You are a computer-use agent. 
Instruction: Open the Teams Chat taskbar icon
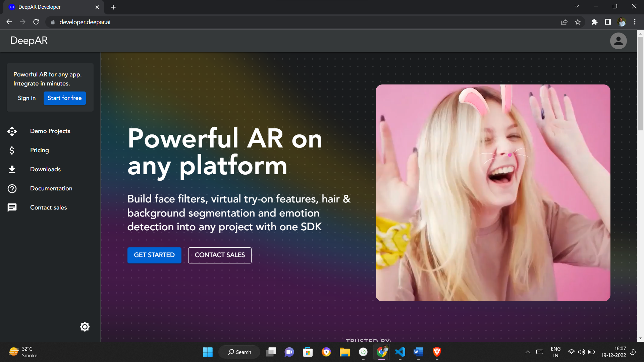289,352
